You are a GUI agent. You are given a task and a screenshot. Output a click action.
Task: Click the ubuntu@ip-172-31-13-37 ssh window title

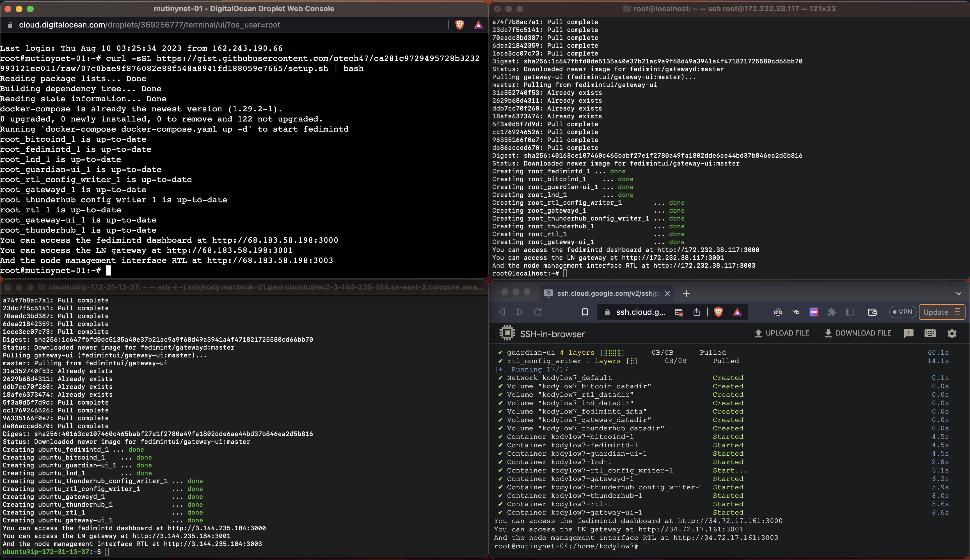pos(266,287)
